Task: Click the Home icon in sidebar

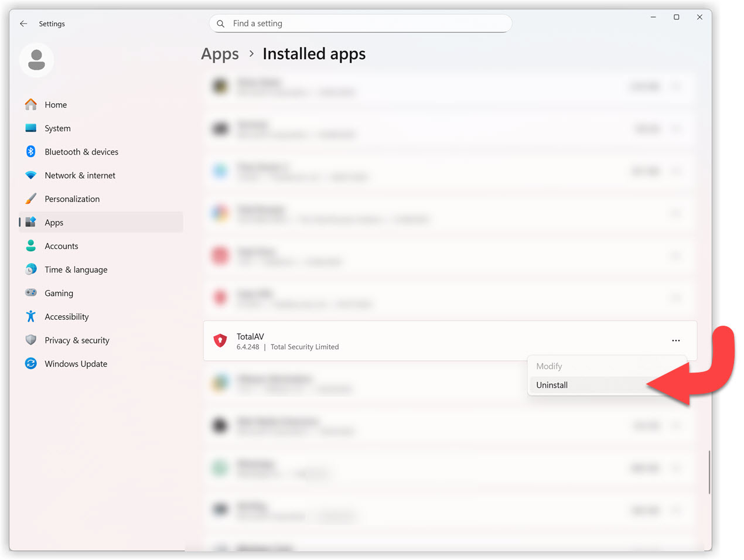Action: coord(31,105)
